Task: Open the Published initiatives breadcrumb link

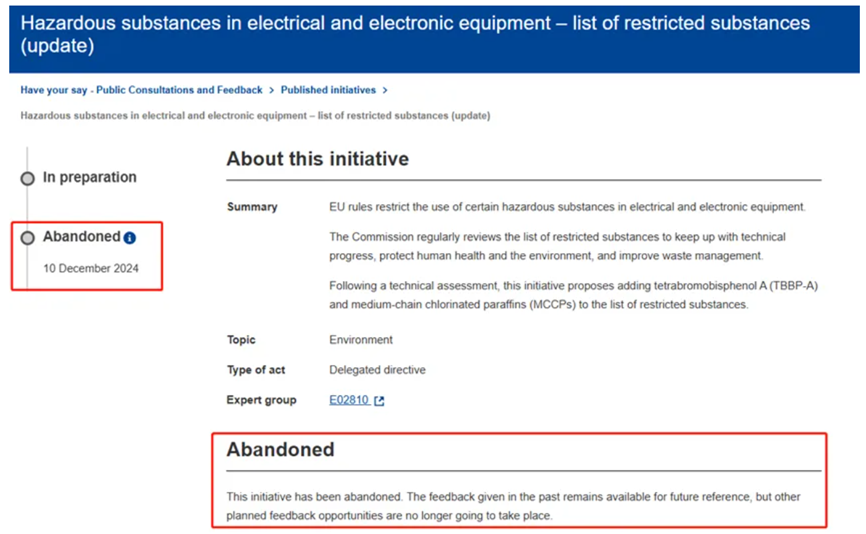Action: point(328,90)
